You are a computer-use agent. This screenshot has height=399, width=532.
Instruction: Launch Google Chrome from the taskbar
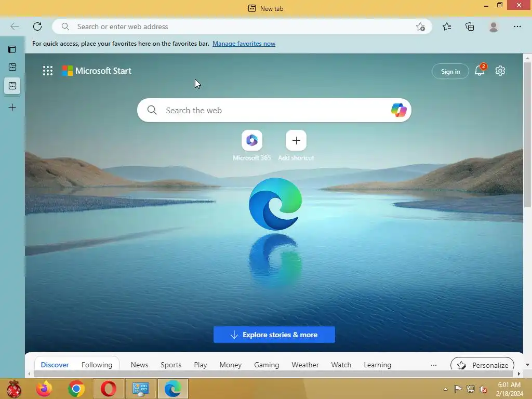click(x=76, y=389)
